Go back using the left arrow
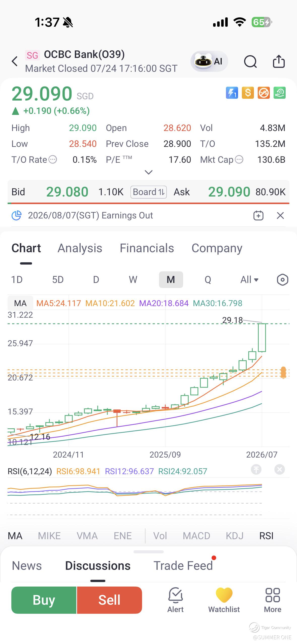 pyautogui.click(x=15, y=61)
